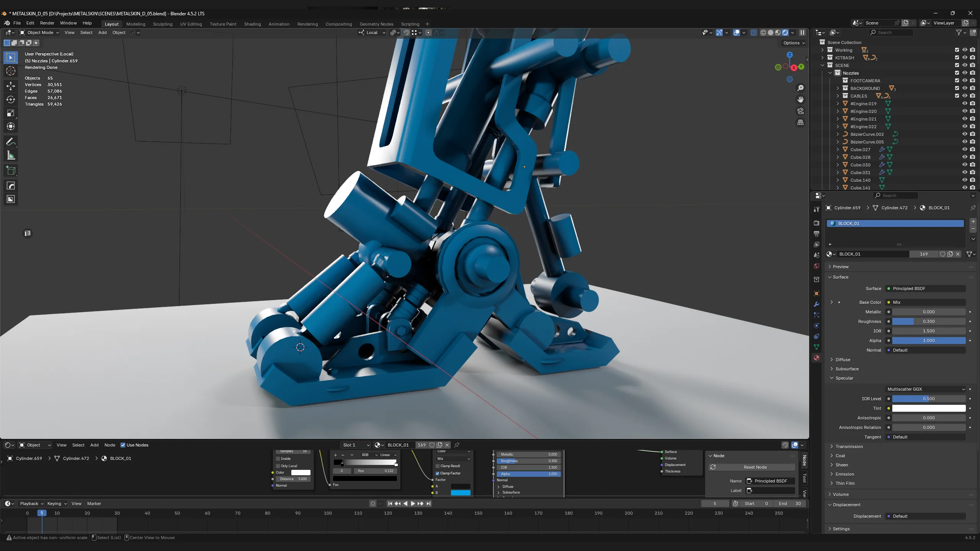Click frame 100 on the timeline
Screen dimensions: 980x551
(x=328, y=513)
